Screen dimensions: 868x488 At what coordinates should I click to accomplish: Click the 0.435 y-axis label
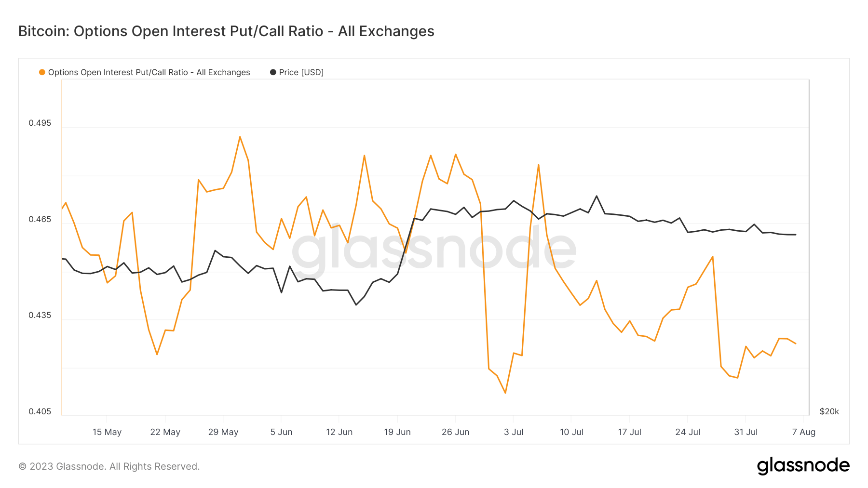click(40, 316)
